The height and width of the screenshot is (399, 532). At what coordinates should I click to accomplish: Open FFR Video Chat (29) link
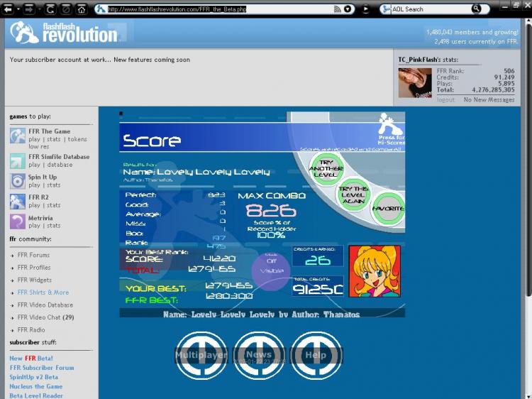[x=46, y=317]
